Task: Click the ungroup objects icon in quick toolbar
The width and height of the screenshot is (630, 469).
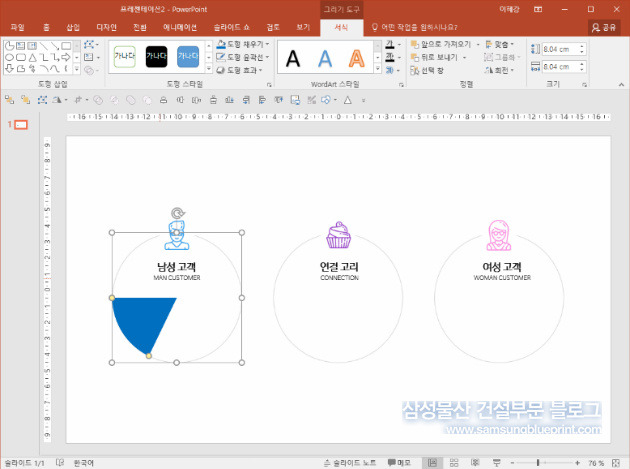Action: [26, 100]
